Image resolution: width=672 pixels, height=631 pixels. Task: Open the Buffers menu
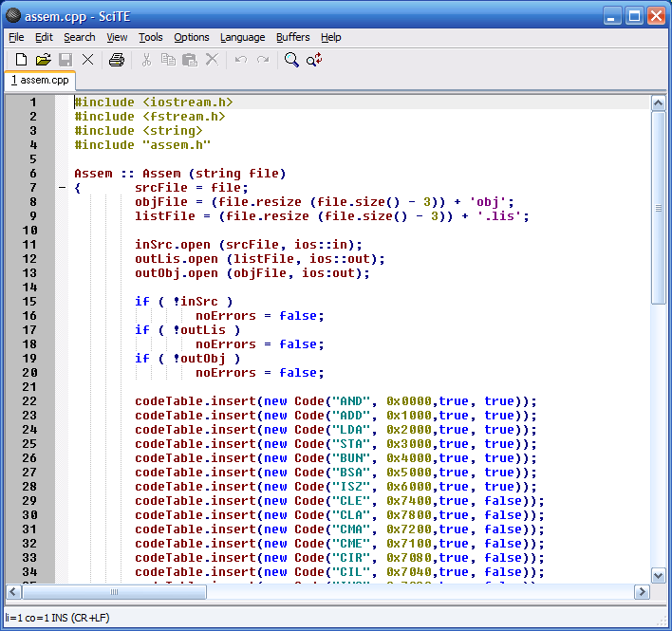pos(292,37)
